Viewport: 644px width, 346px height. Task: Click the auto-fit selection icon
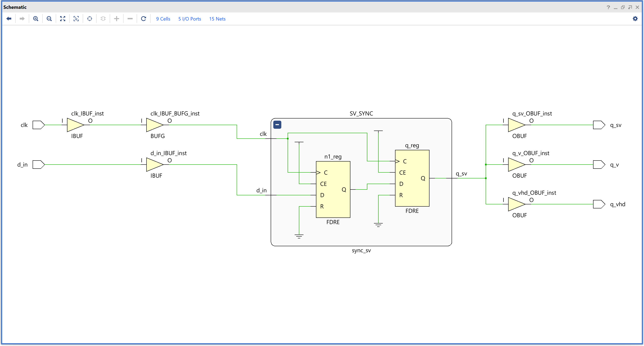pyautogui.click(x=76, y=19)
